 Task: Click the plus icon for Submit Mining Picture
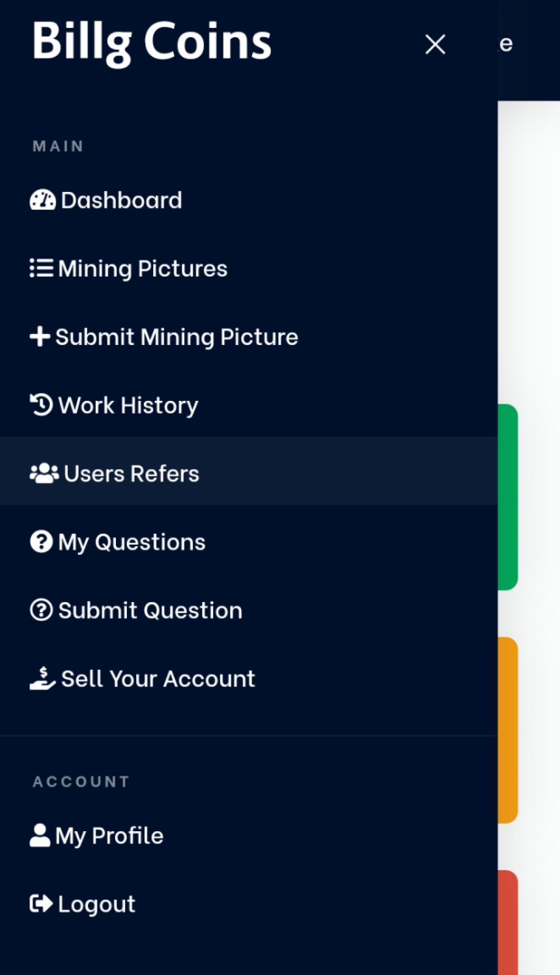[x=40, y=336]
